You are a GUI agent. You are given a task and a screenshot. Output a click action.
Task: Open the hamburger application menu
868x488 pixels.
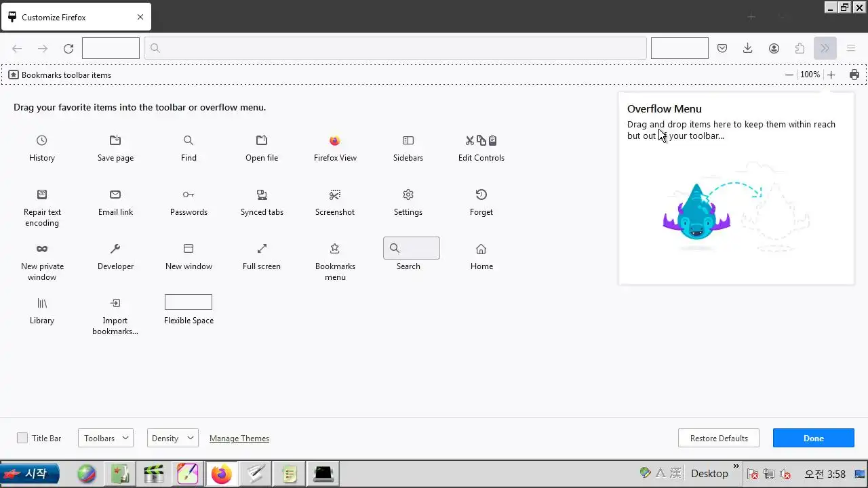click(851, 48)
